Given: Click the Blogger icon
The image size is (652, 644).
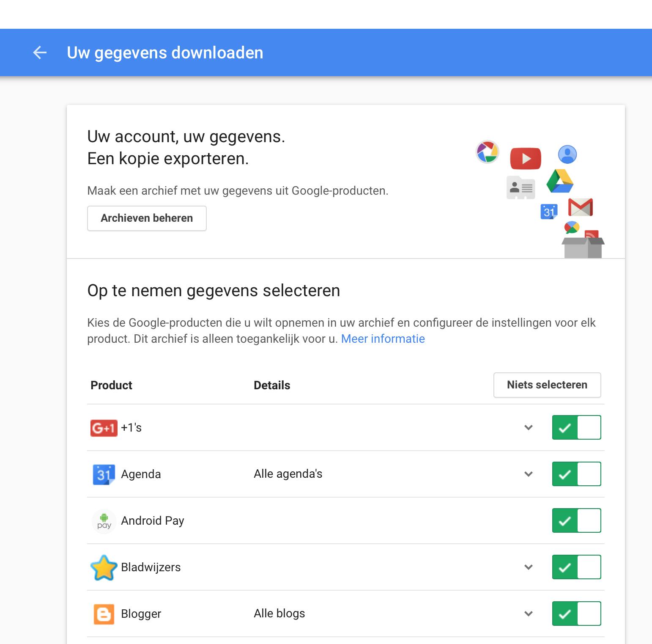Looking at the screenshot, I should tap(104, 614).
